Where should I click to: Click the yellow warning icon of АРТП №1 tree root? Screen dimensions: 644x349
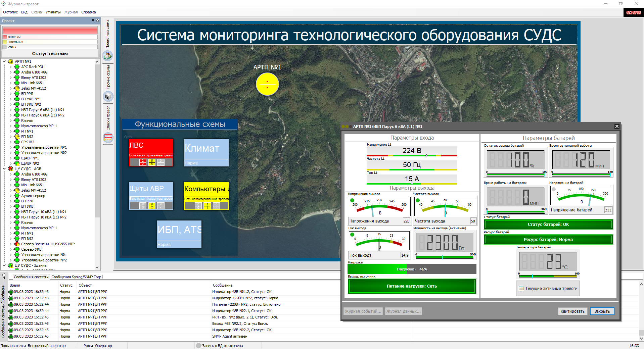click(x=10, y=61)
